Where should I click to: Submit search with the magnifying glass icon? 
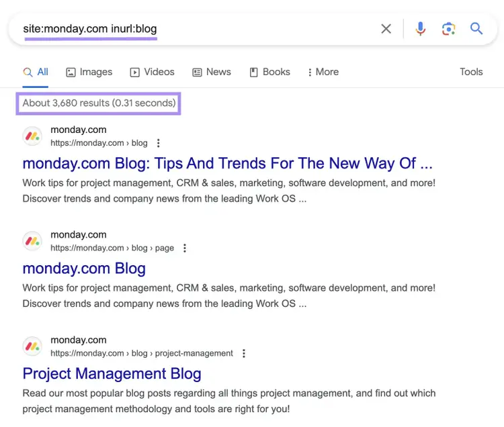[476, 29]
